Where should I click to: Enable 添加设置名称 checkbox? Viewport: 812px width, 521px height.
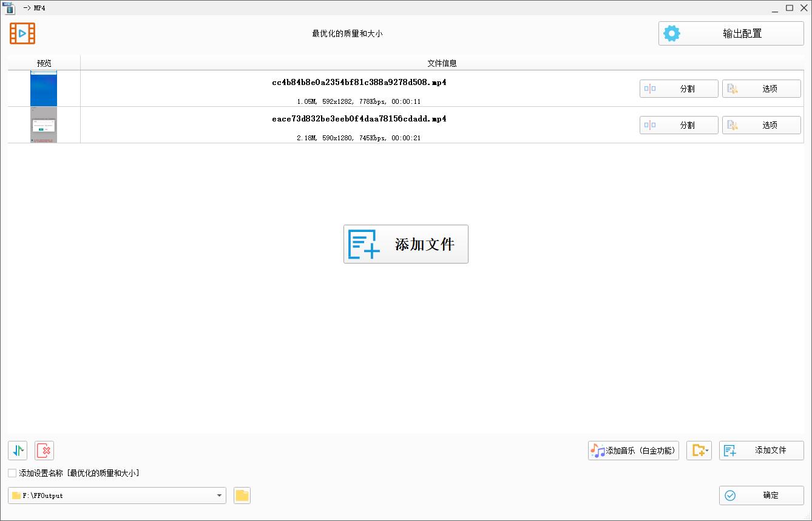[12, 473]
